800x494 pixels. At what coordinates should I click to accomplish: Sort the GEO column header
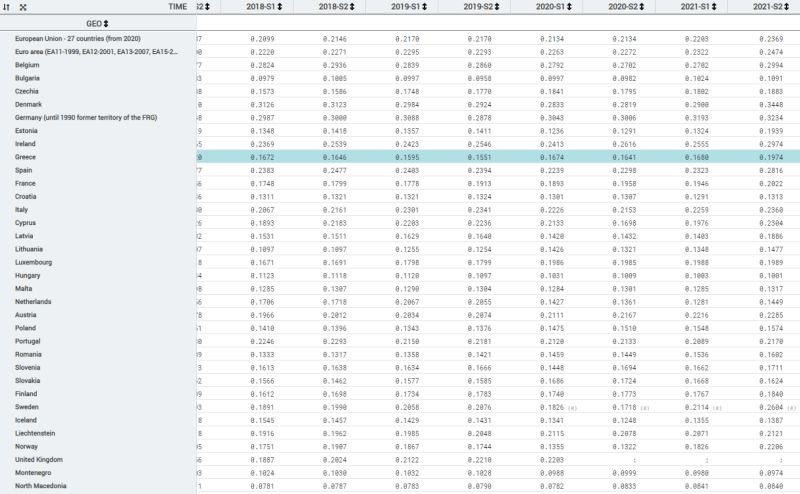pyautogui.click(x=106, y=22)
